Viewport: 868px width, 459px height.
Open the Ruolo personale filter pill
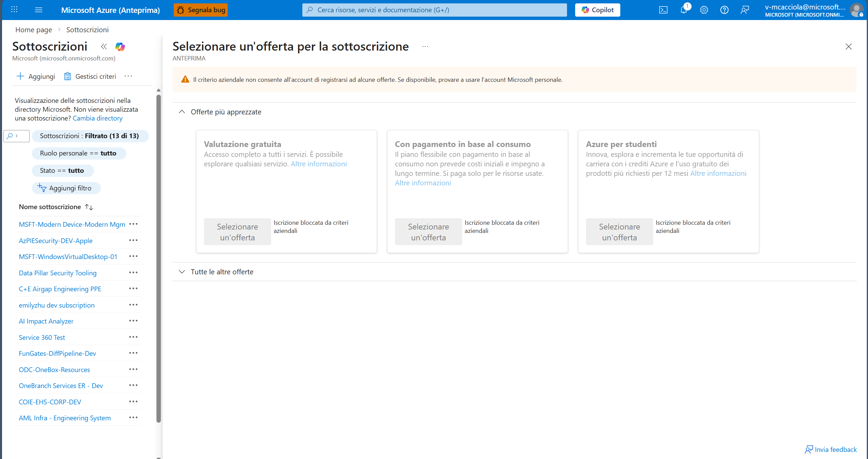[x=78, y=153]
